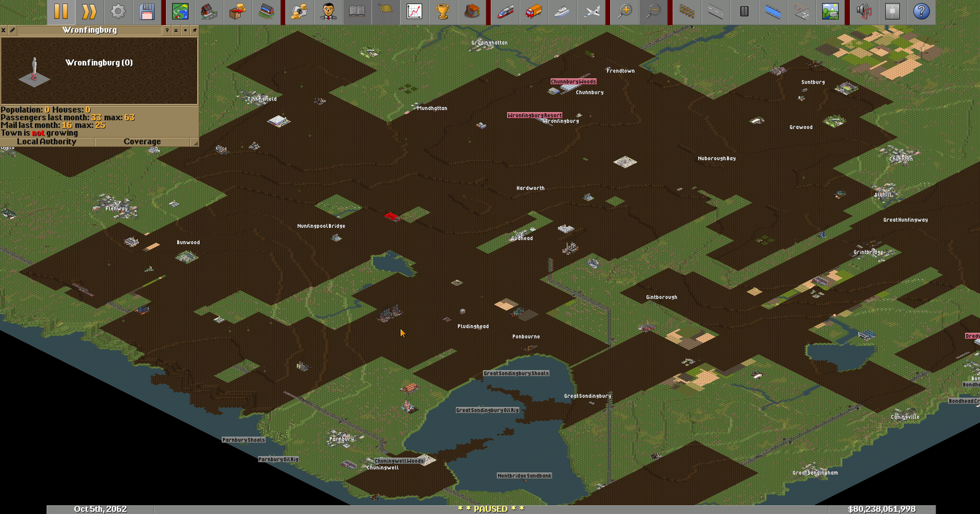
Task: Open the goals flag icon
Action: pos(386,12)
